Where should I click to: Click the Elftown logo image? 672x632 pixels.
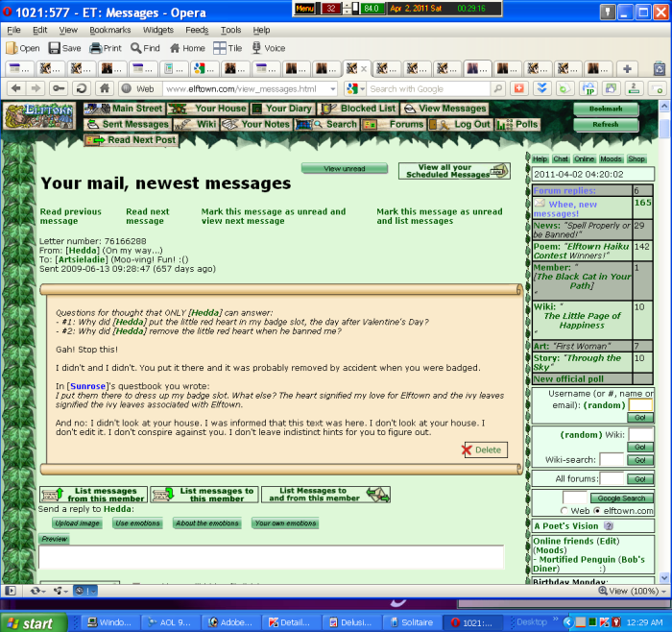point(39,116)
